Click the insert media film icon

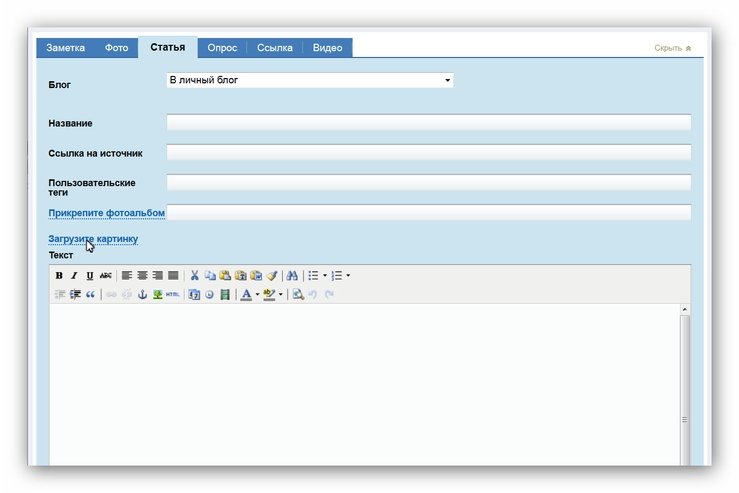click(x=225, y=295)
